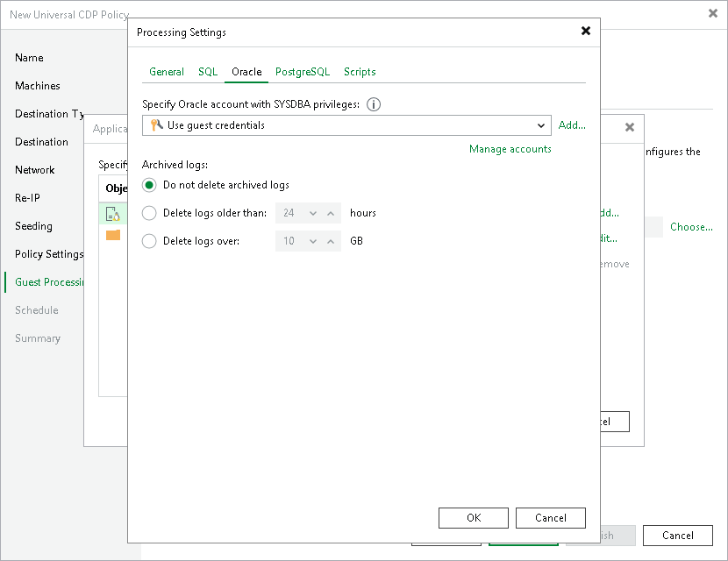This screenshot has height=561, width=728.
Task: Increase the hours value with up arrow
Action: click(331, 214)
